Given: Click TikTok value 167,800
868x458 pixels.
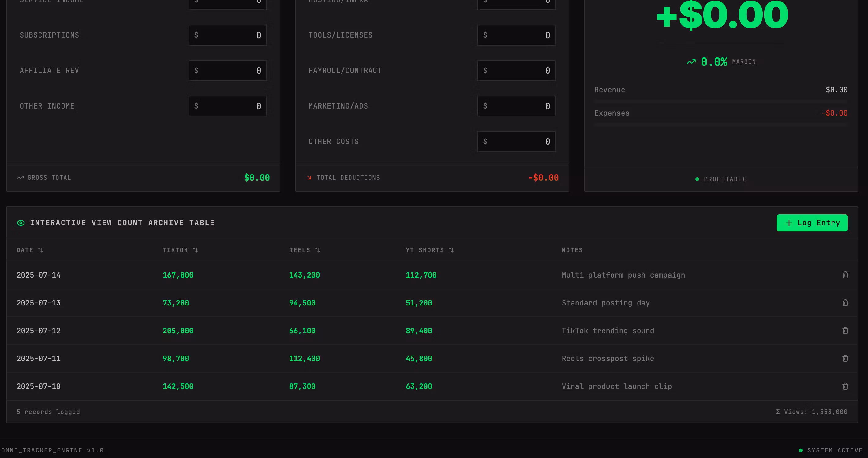Looking at the screenshot, I should coord(178,275).
